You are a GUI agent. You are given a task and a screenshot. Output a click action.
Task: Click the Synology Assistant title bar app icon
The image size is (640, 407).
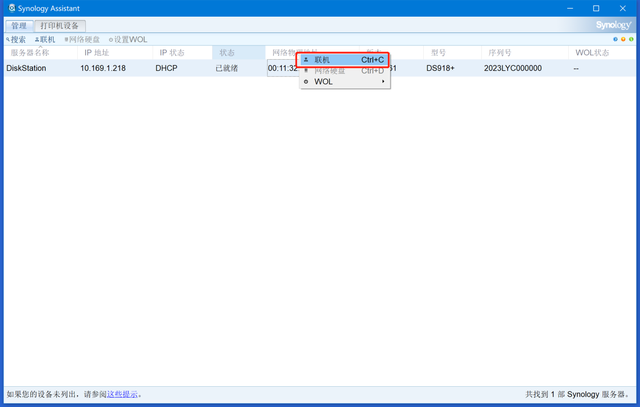coord(12,8)
